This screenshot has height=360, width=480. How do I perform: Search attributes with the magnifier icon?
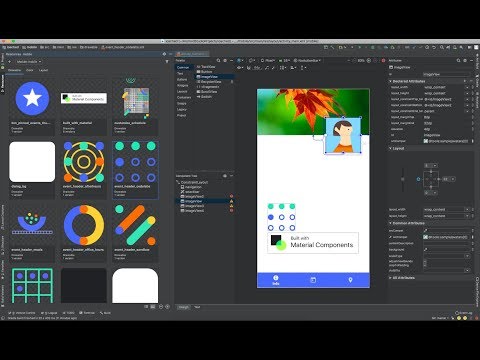tap(459, 61)
